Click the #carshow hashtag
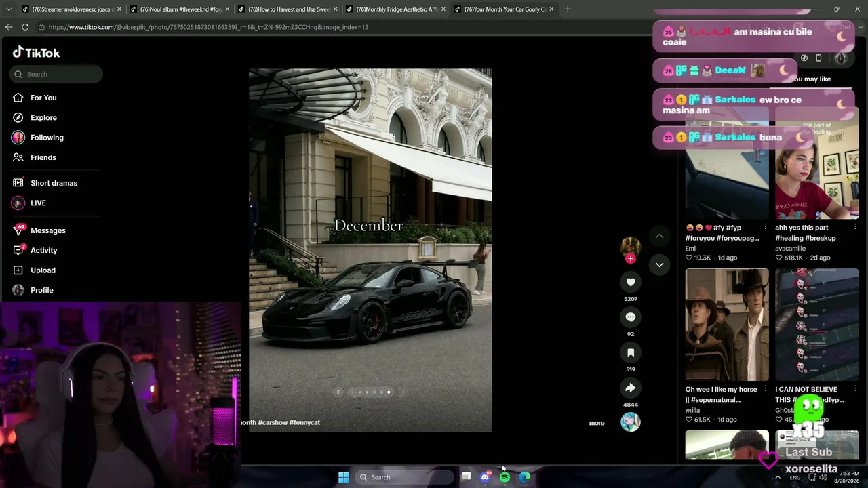 (273, 422)
